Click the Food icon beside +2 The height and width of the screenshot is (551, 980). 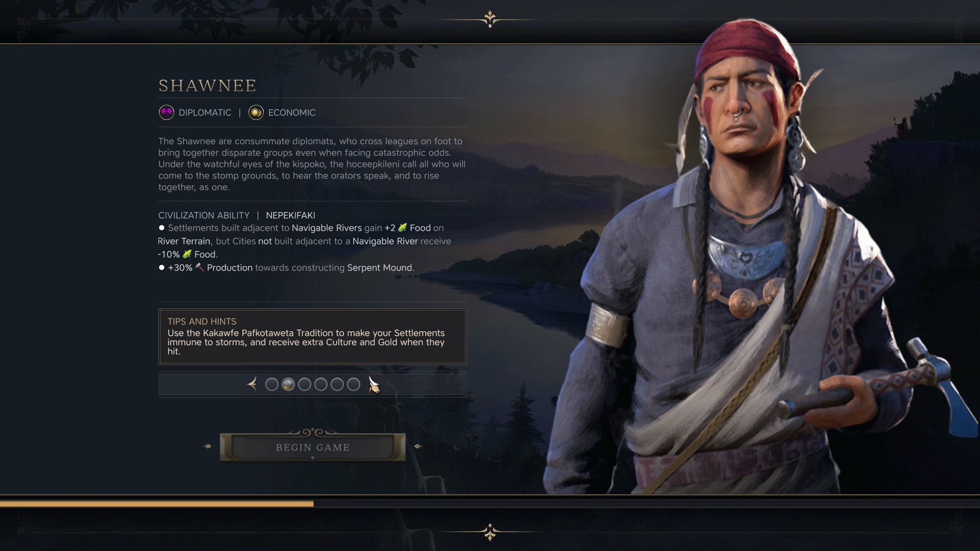click(x=403, y=228)
